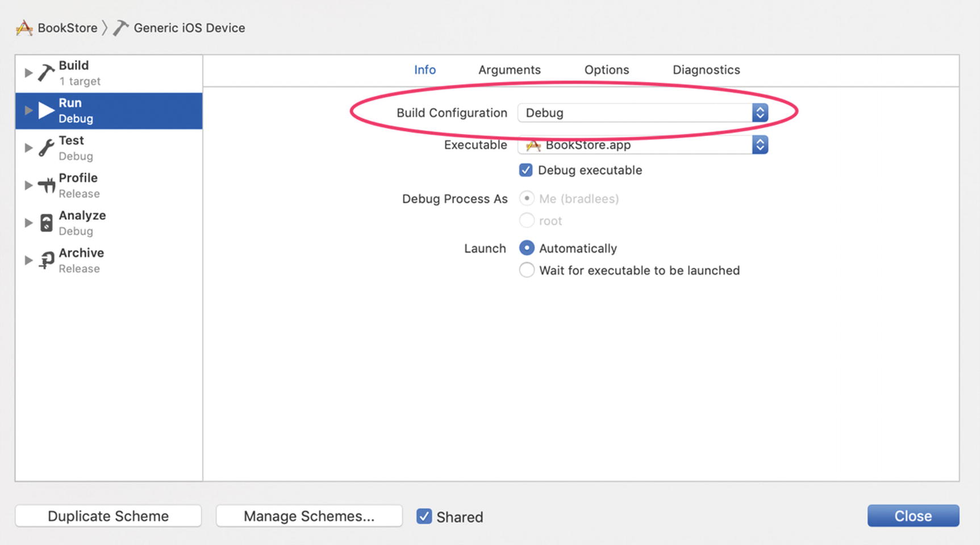The image size is (980, 545).
Task: Switch to the Arguments tab
Action: (x=510, y=70)
